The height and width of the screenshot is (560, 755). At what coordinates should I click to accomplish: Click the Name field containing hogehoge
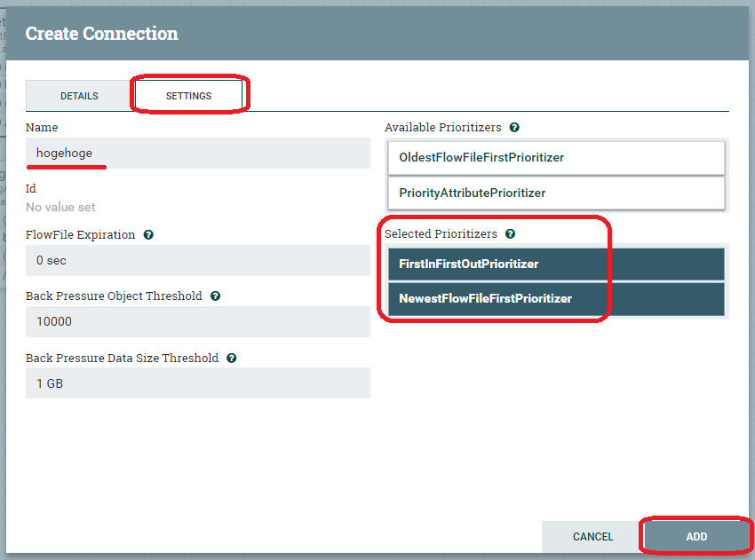tap(197, 154)
